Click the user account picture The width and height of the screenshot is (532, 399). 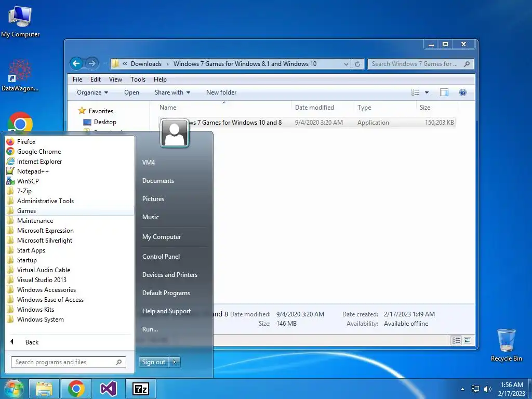tap(175, 133)
